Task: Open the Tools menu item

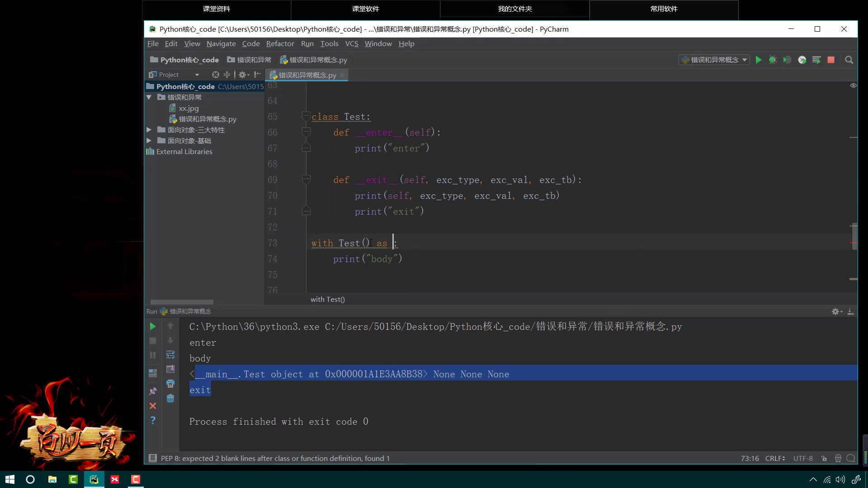Action: 330,43
